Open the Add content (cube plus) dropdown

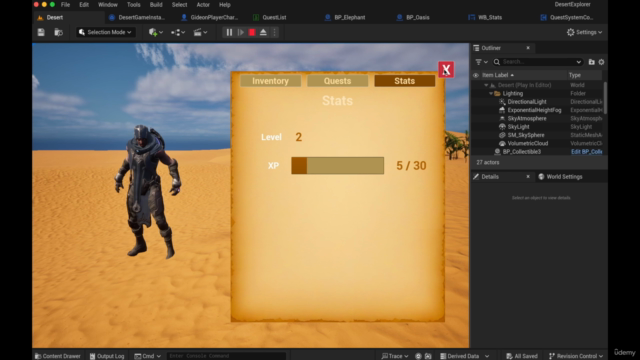[156, 32]
